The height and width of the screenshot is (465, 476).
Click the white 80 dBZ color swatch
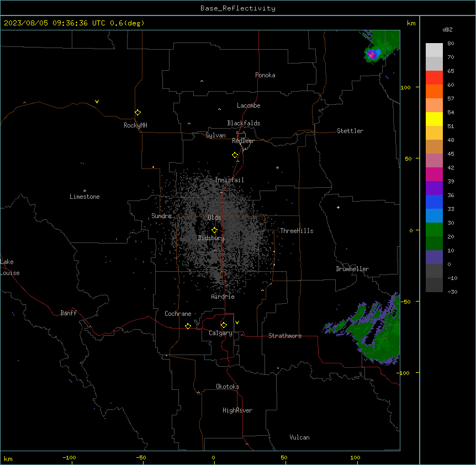pos(434,50)
